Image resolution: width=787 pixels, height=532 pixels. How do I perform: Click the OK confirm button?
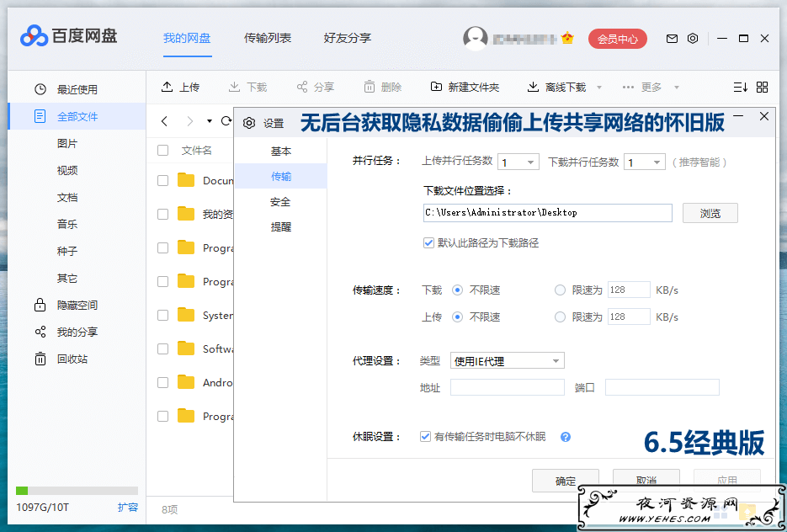coord(566,481)
